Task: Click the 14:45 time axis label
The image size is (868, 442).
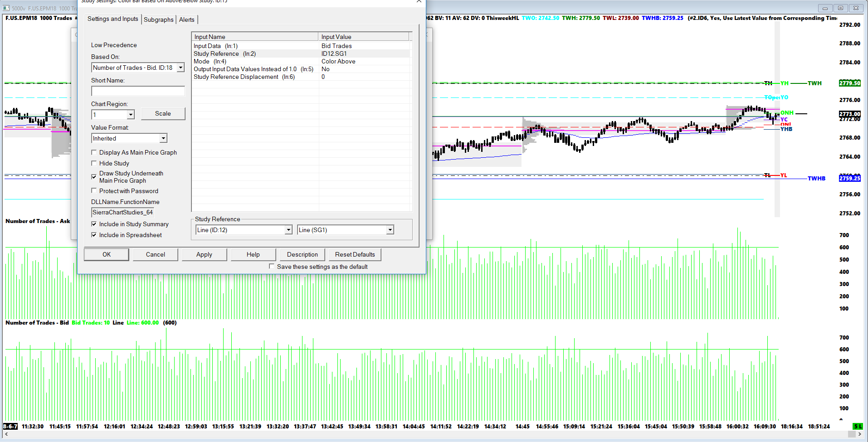Action: tap(522, 427)
